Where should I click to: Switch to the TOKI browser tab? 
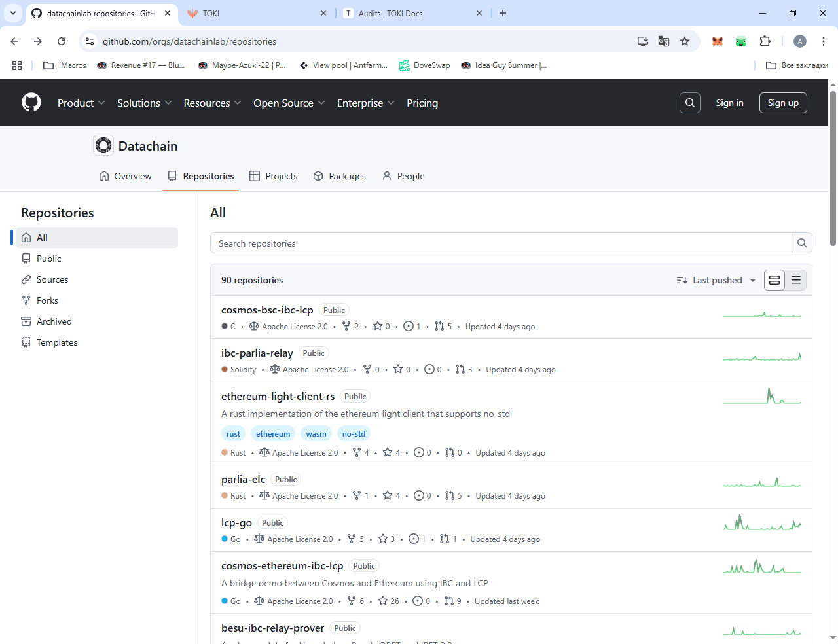(256, 13)
